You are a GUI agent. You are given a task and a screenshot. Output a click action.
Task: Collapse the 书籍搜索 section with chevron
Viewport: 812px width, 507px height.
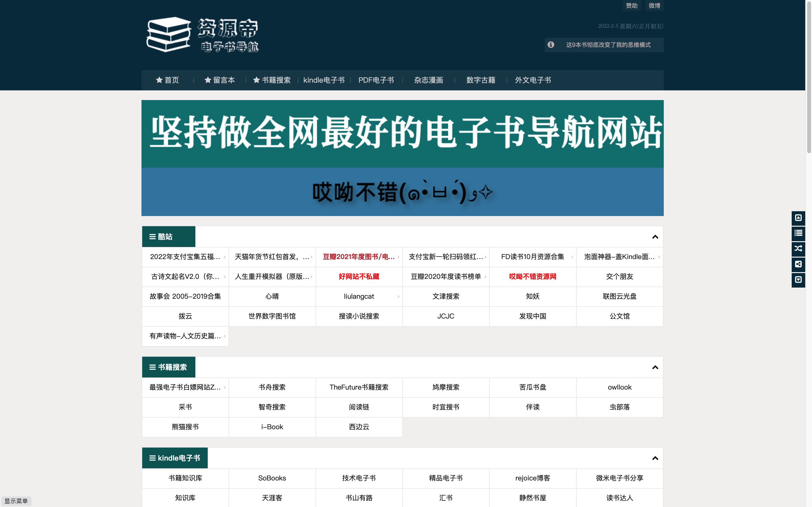point(655,367)
